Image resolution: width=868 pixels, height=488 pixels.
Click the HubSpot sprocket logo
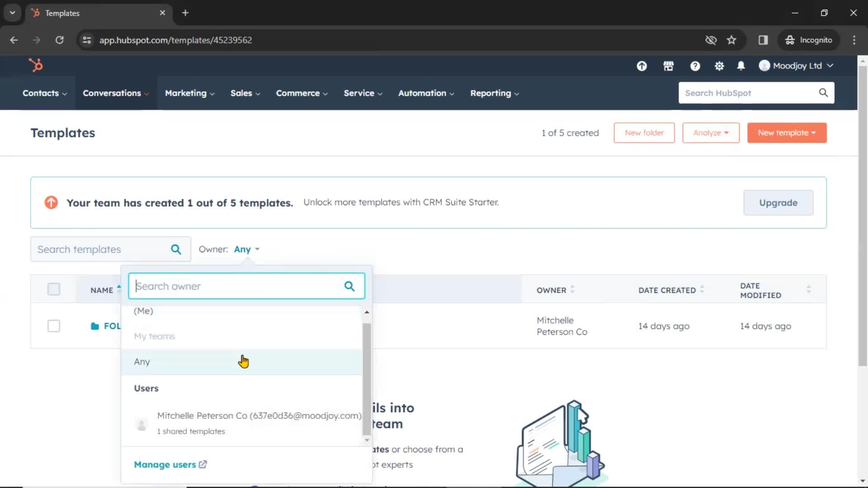[x=36, y=66]
